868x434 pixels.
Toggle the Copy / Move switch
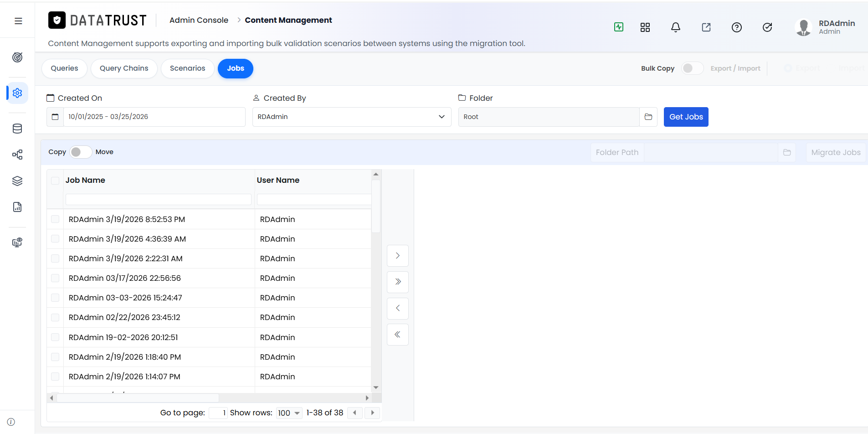pyautogui.click(x=81, y=152)
